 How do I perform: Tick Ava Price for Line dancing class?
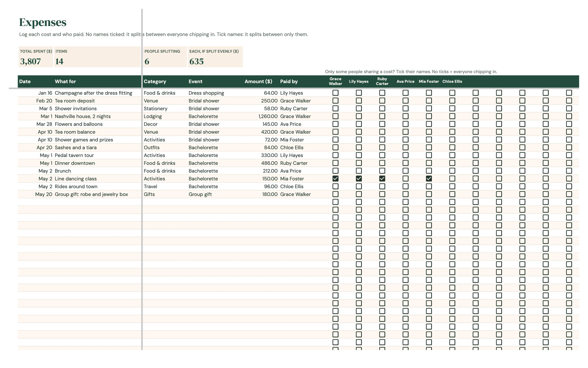[x=405, y=179]
